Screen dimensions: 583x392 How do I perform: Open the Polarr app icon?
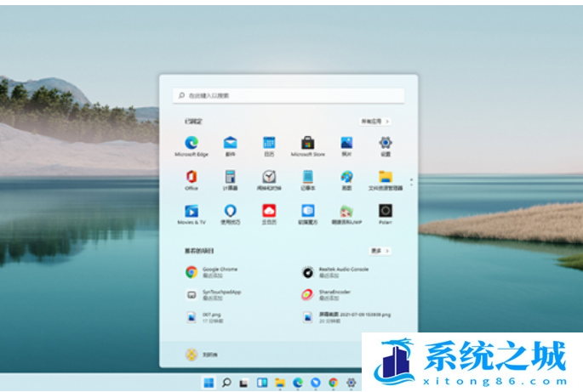coord(385,211)
